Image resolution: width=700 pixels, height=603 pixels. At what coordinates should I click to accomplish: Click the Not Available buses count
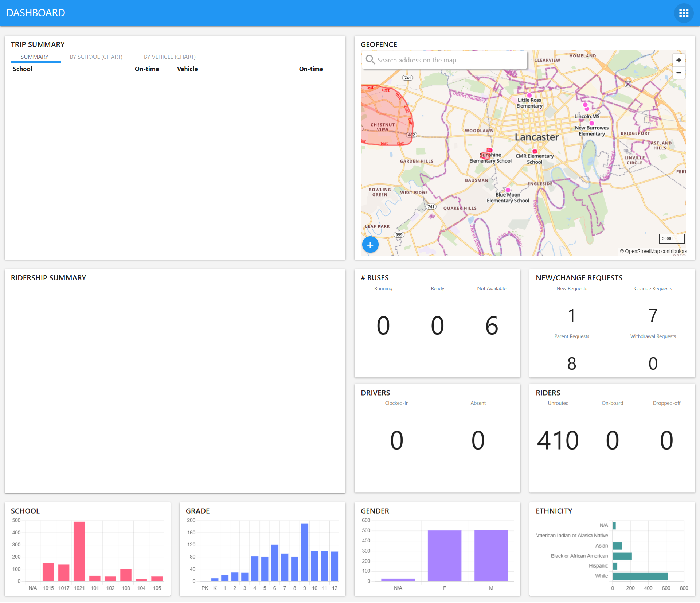[491, 326]
